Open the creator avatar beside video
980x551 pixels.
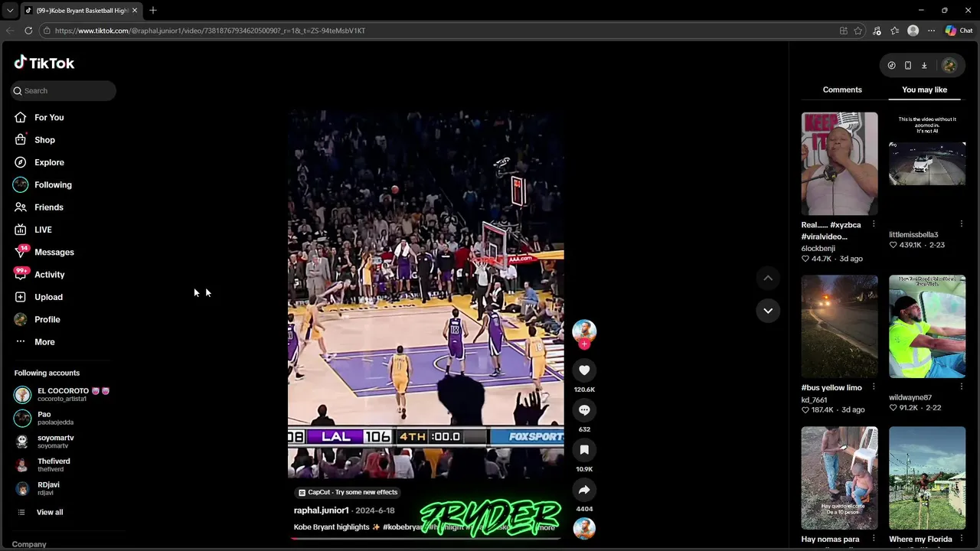(584, 331)
